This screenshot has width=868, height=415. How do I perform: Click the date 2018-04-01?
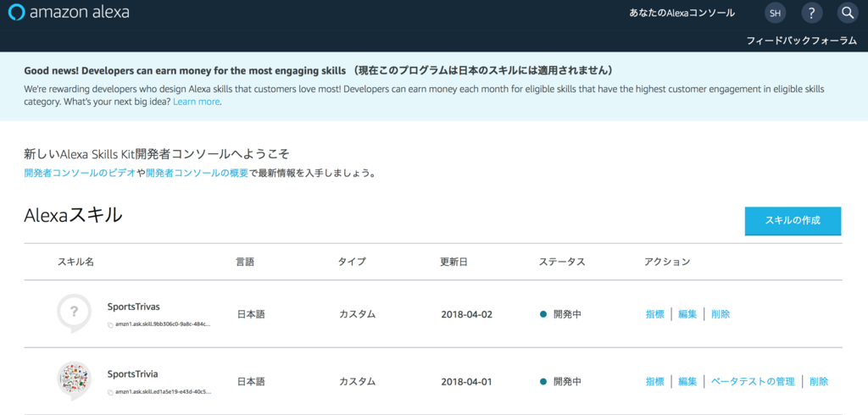point(467,381)
